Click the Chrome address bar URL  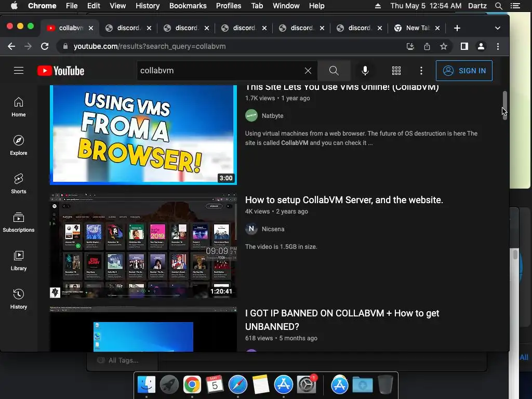[x=150, y=46]
